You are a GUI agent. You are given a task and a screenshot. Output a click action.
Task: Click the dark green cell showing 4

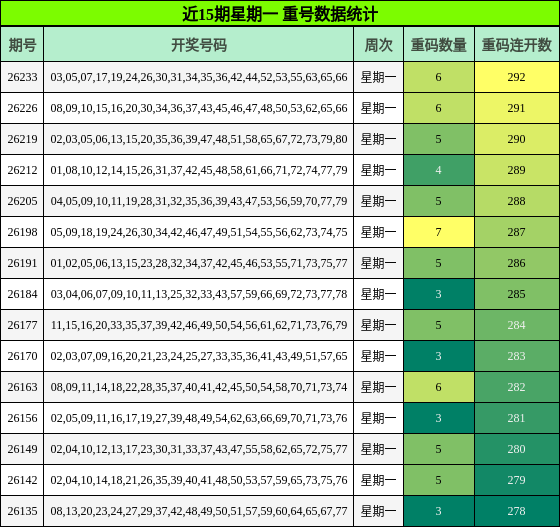(x=439, y=170)
